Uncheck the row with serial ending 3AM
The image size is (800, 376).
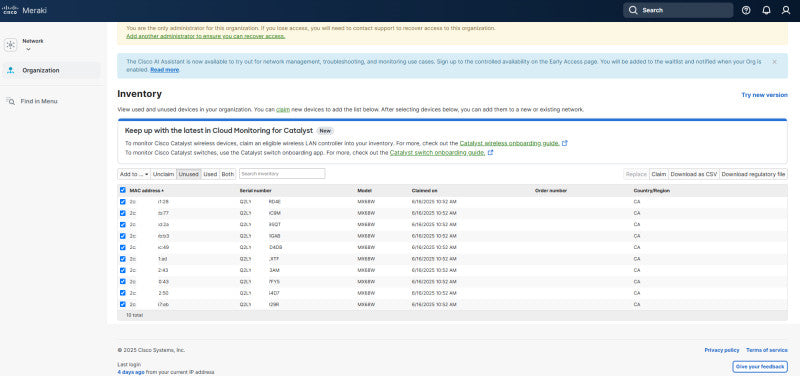point(122,270)
